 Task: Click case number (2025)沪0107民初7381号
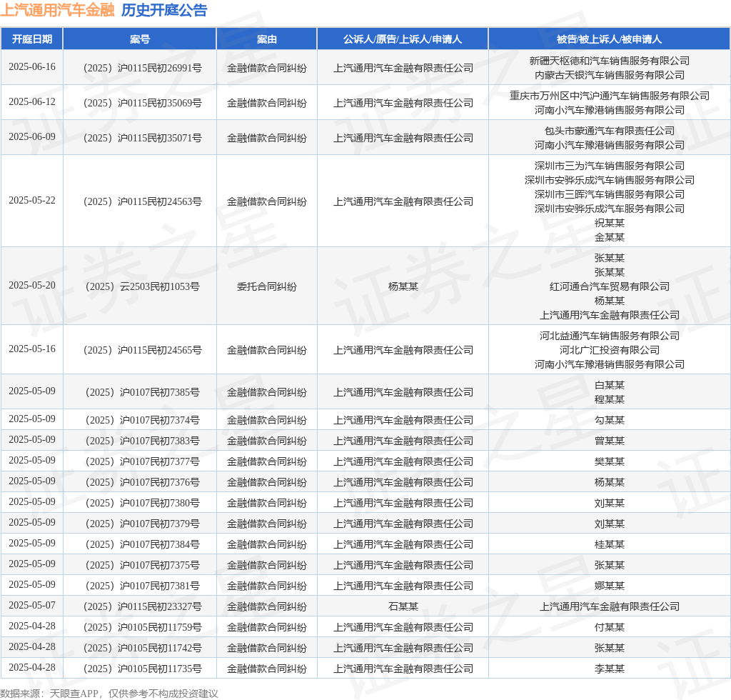[x=142, y=586]
